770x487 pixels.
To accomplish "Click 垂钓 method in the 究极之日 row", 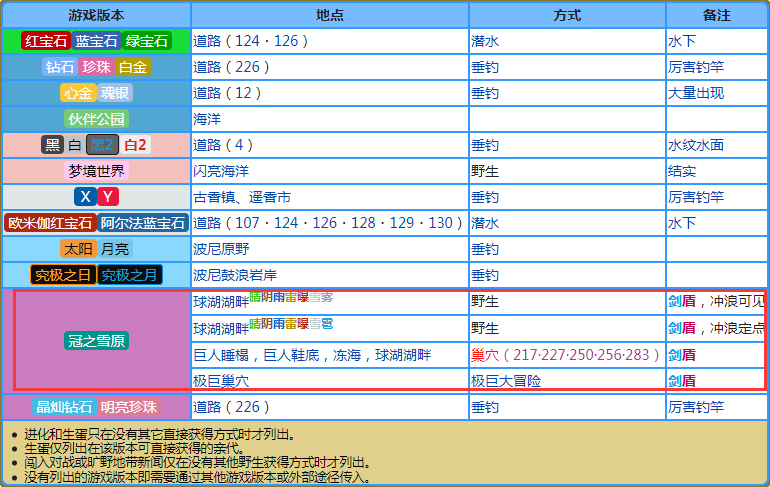I will (485, 275).
